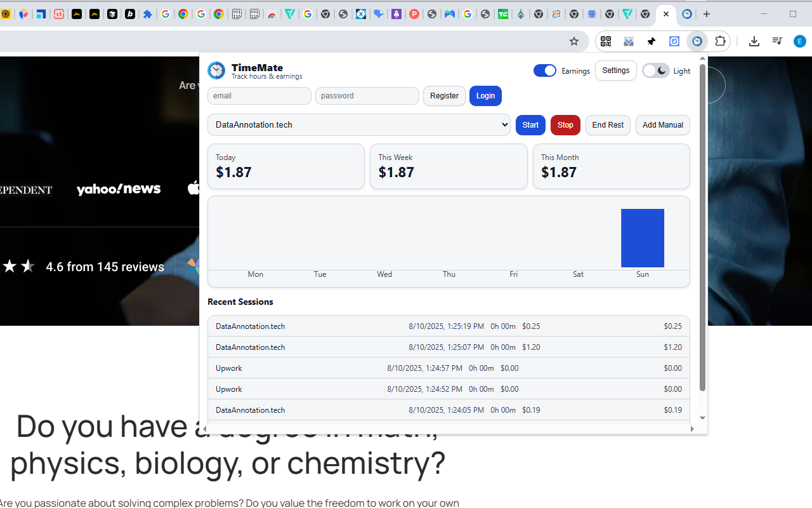Click the '4.6 from 145 reviews' text
The width and height of the screenshot is (812, 508).
click(105, 267)
